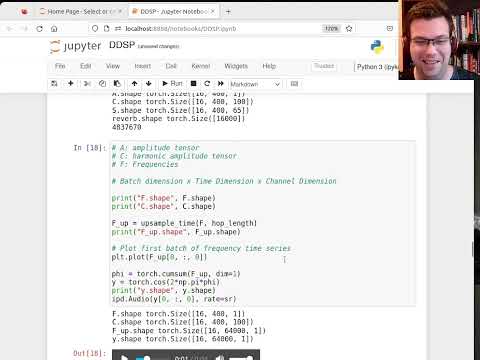
Task: Click the page info icon in the address bar
Action: click(x=106, y=29)
